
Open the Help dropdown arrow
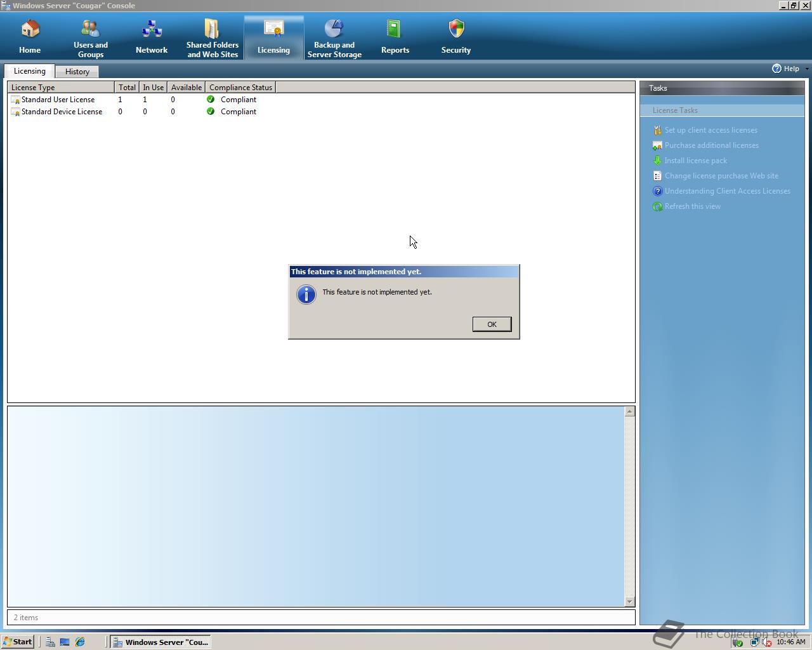tap(807, 69)
